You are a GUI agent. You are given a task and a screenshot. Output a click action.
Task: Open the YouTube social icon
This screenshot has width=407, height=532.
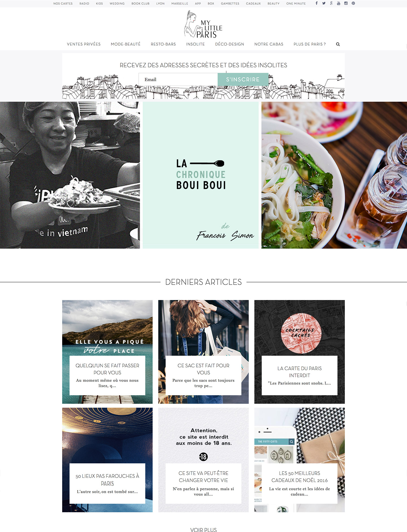click(x=339, y=3)
